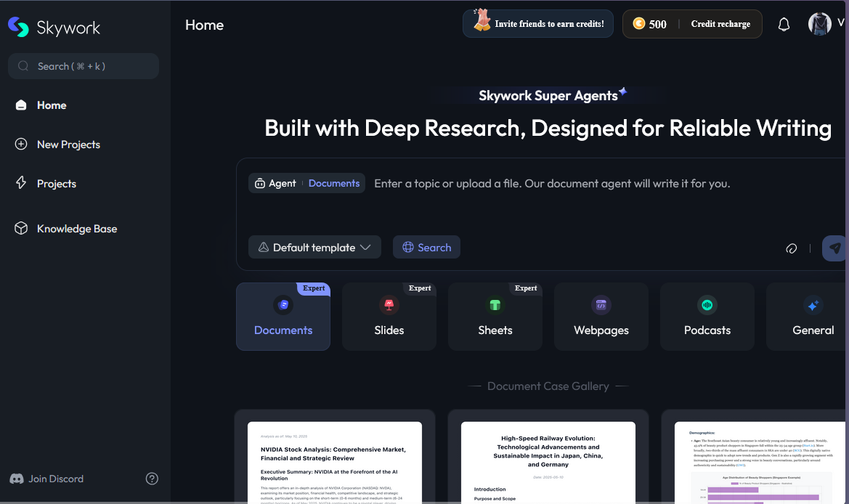This screenshot has height=504, width=849.
Task: Click the Credit recharge button
Action: [720, 24]
